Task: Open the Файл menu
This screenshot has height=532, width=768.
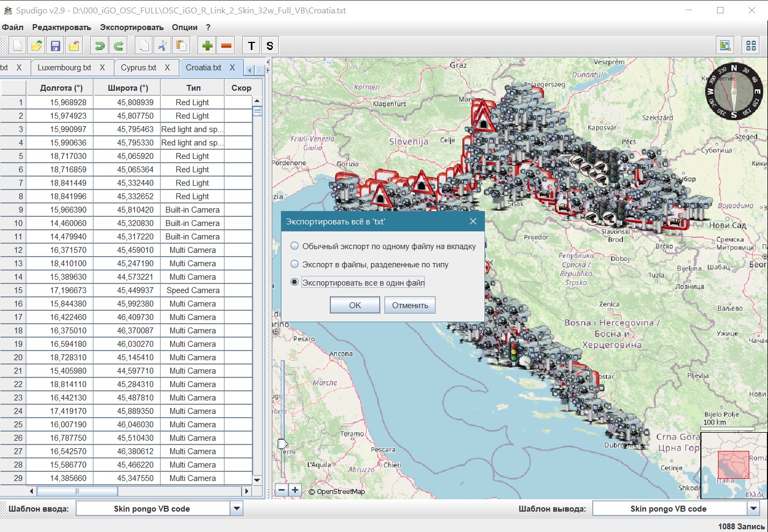Action: pyautogui.click(x=13, y=27)
